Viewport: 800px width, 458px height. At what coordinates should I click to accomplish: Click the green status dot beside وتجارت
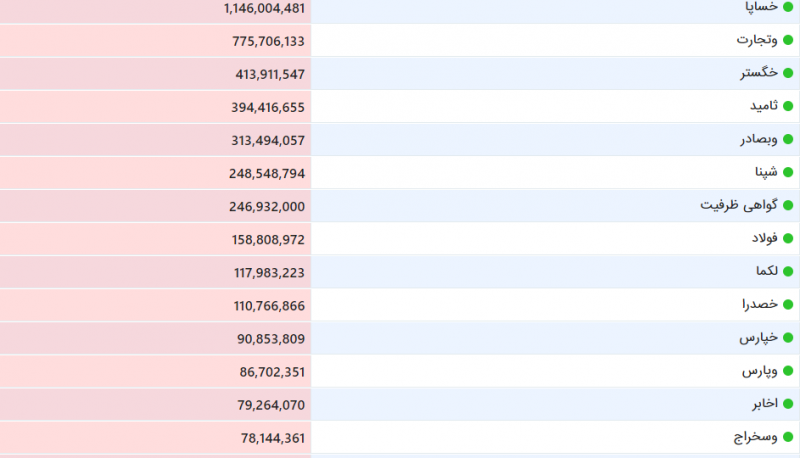(788, 40)
